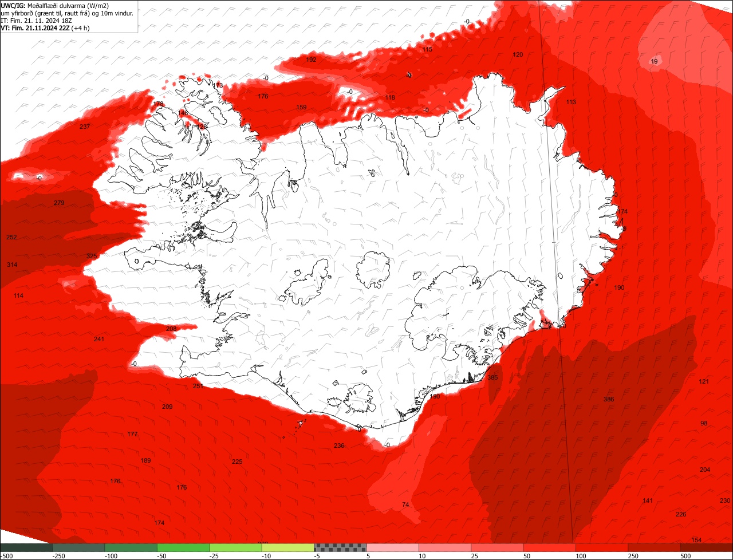This screenshot has height=560, width=733.
Task: Click the flux value 252 on the map
Action: click(11, 237)
